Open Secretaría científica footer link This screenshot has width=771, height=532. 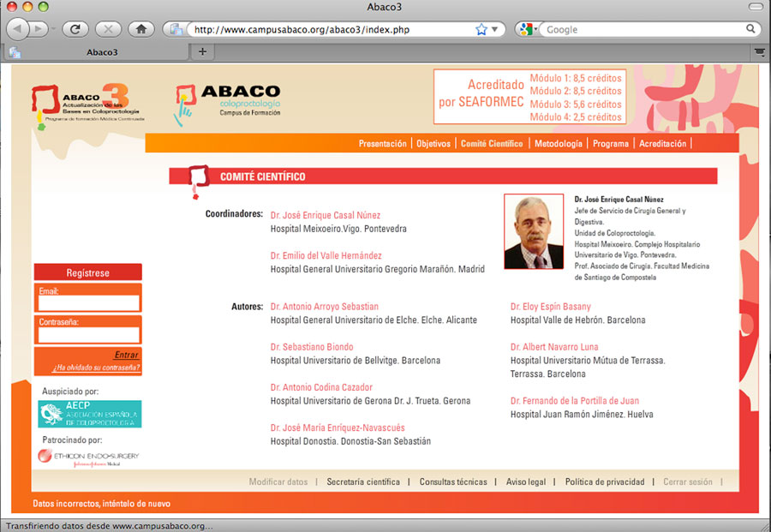[x=363, y=481]
